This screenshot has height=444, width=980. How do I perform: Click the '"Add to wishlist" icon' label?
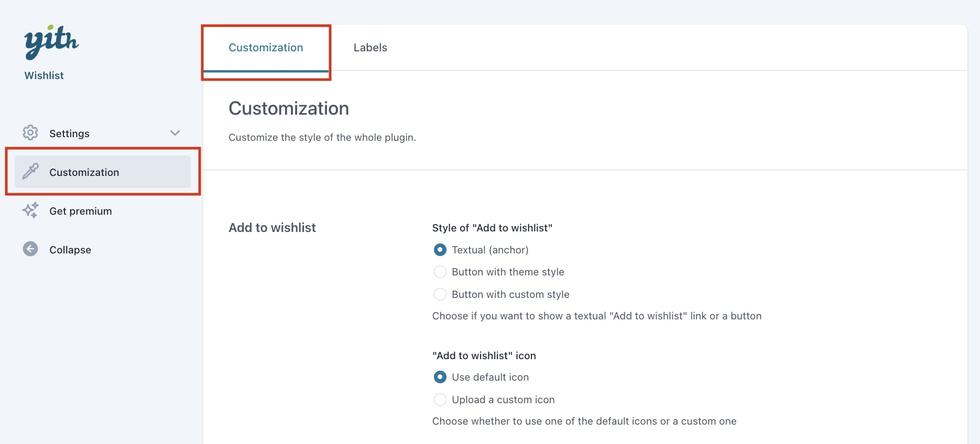(484, 356)
